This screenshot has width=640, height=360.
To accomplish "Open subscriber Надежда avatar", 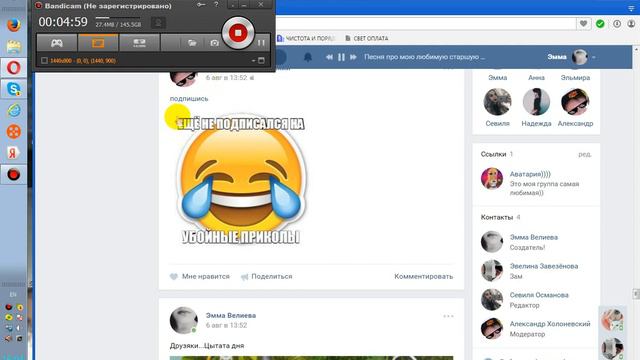I will 536,102.
